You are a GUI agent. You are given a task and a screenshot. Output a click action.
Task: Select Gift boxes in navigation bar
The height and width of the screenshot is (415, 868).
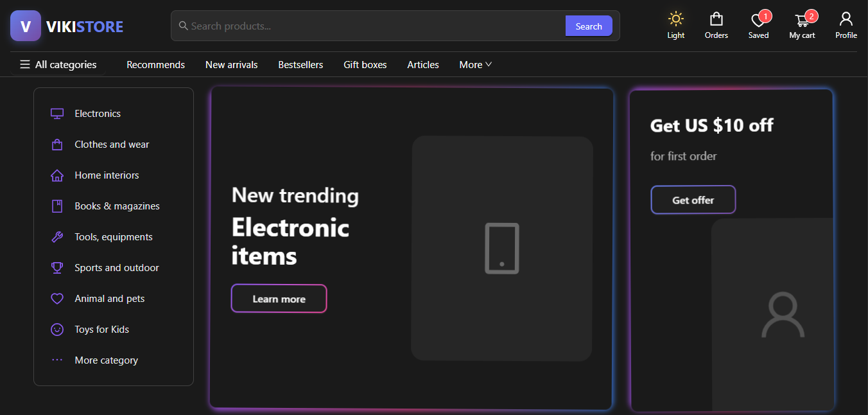click(x=365, y=65)
